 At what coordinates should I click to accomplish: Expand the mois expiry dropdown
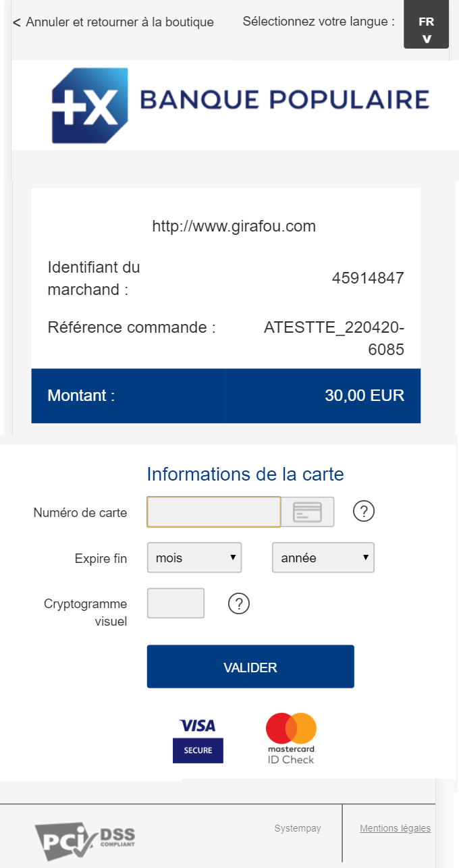coord(194,558)
